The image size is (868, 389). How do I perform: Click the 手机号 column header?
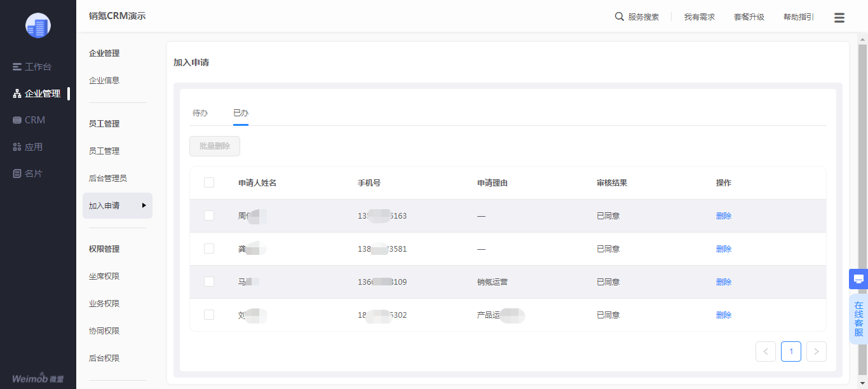[369, 183]
